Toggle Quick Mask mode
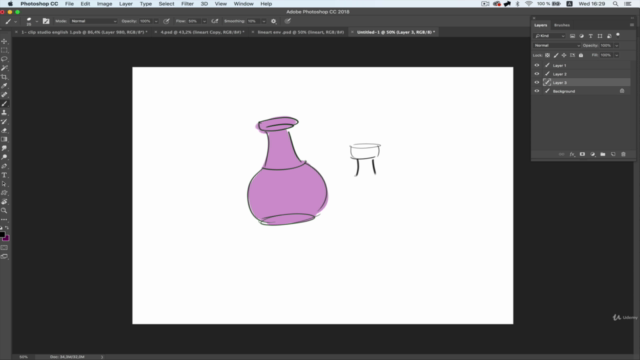 [x=4, y=248]
